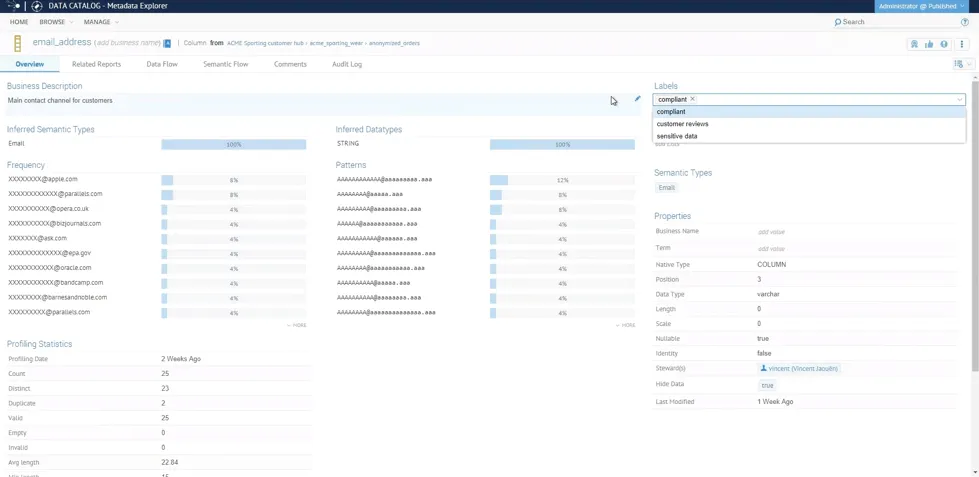Click the Email 100% semantic type bar

coord(234,144)
